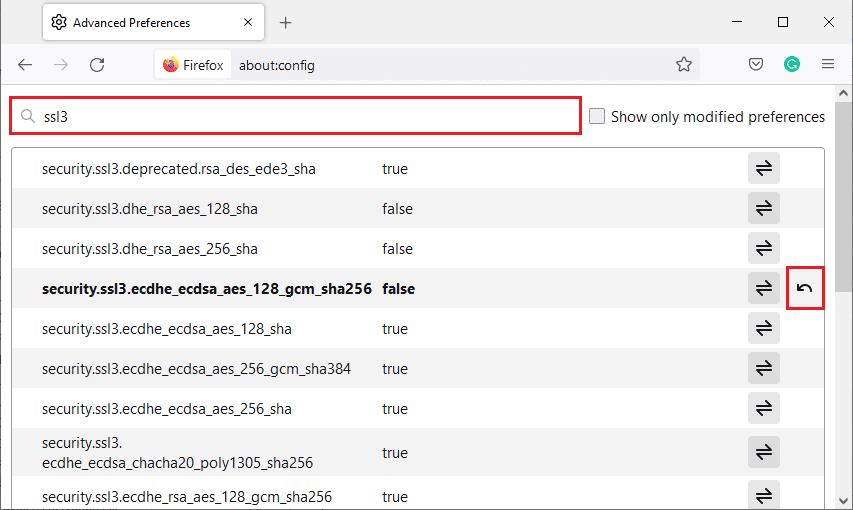The image size is (853, 510).
Task: Toggle security.ssl3.ecdhe_ecdsa_aes_256_sha value
Action: (x=764, y=408)
